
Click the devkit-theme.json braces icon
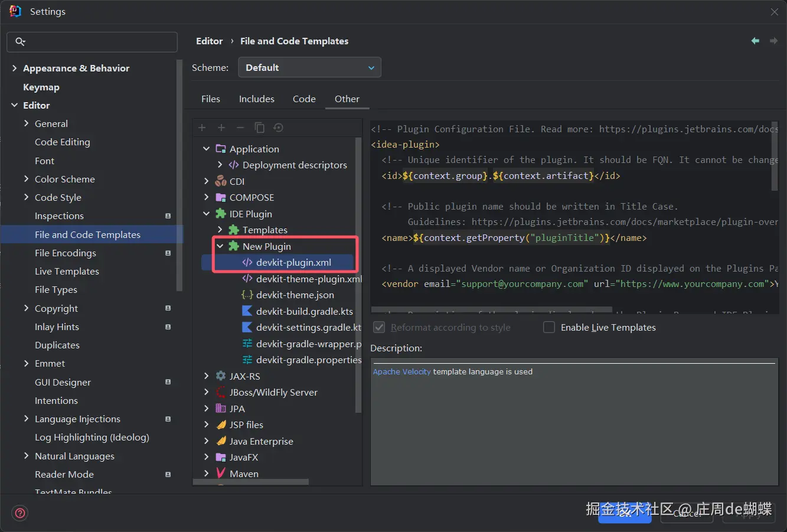(247, 295)
